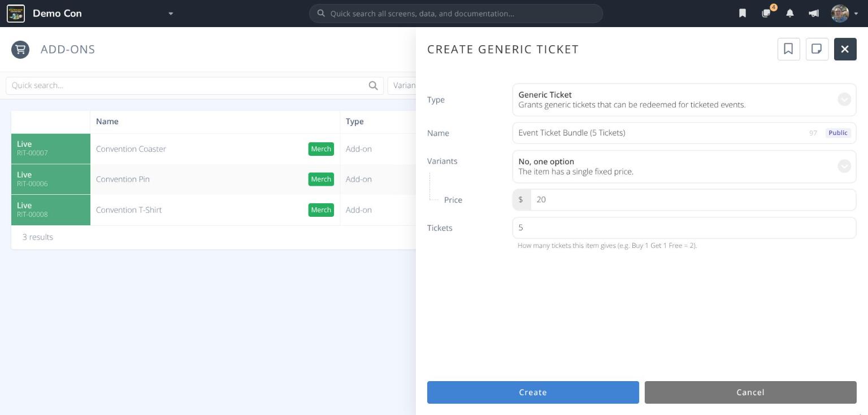Click Live status cell RIT-00008
Screen dimensions: 868x415
tap(51, 210)
